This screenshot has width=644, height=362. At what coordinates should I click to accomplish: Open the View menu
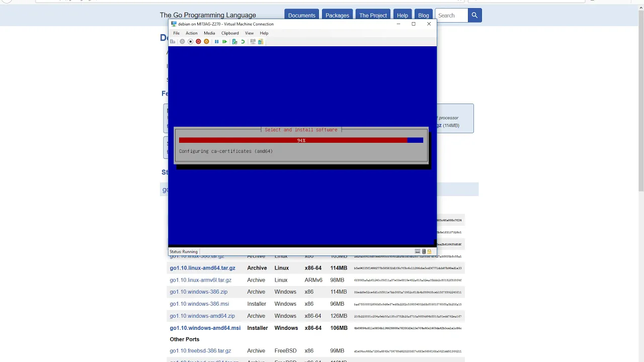click(249, 33)
